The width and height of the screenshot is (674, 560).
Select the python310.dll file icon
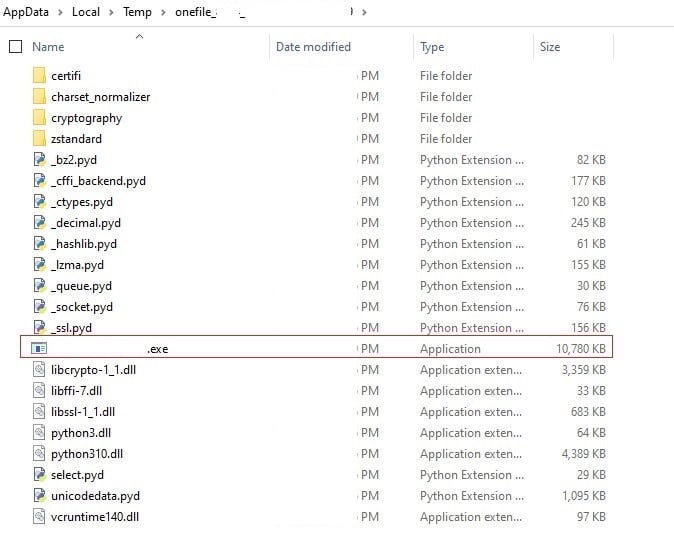coord(39,454)
